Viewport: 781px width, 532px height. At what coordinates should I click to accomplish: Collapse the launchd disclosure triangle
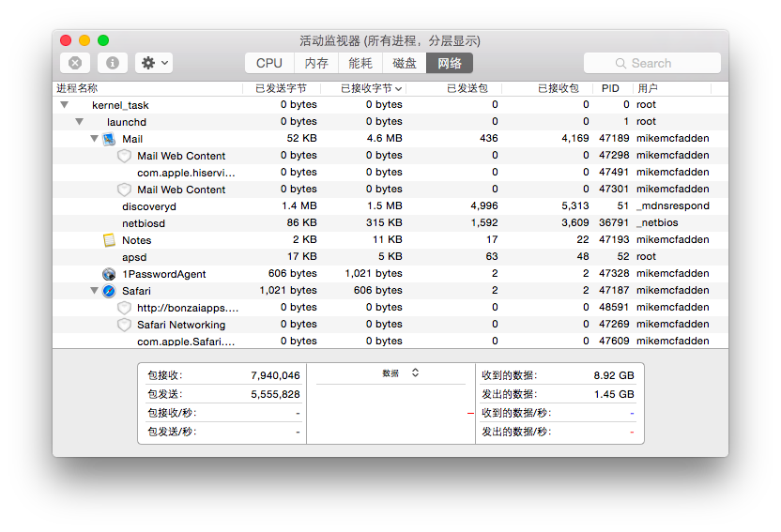click(x=79, y=122)
